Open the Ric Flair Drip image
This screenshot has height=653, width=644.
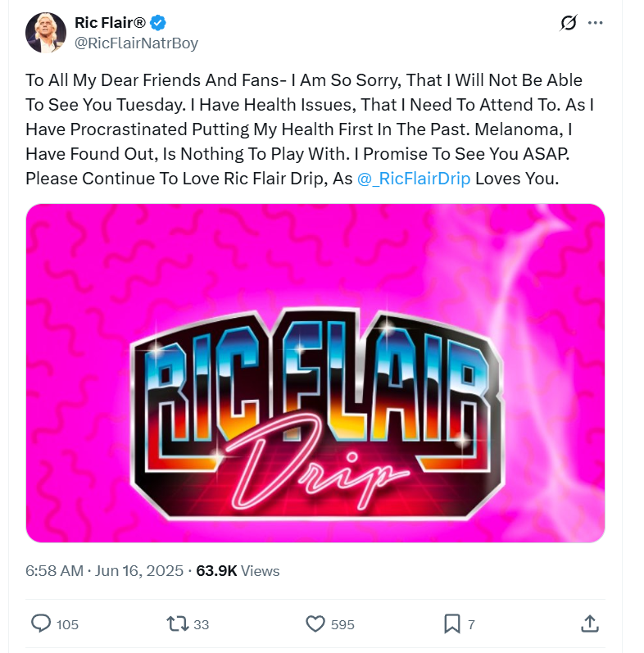[315, 373]
